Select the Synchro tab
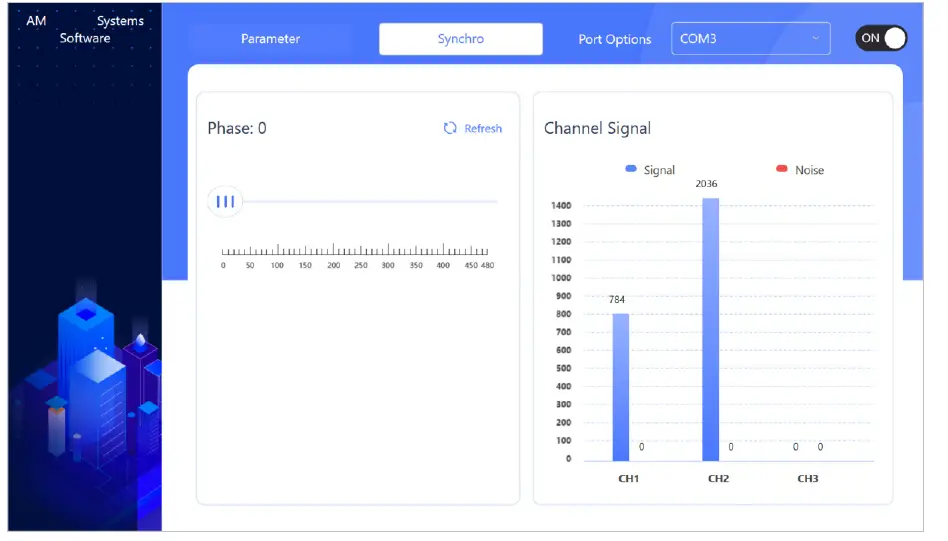The image size is (948, 541). click(x=461, y=39)
